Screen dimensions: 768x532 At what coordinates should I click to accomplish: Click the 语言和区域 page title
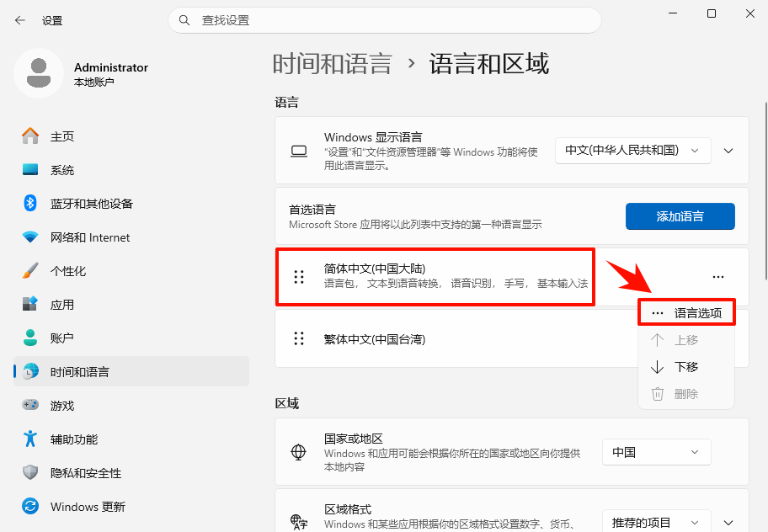pos(488,64)
